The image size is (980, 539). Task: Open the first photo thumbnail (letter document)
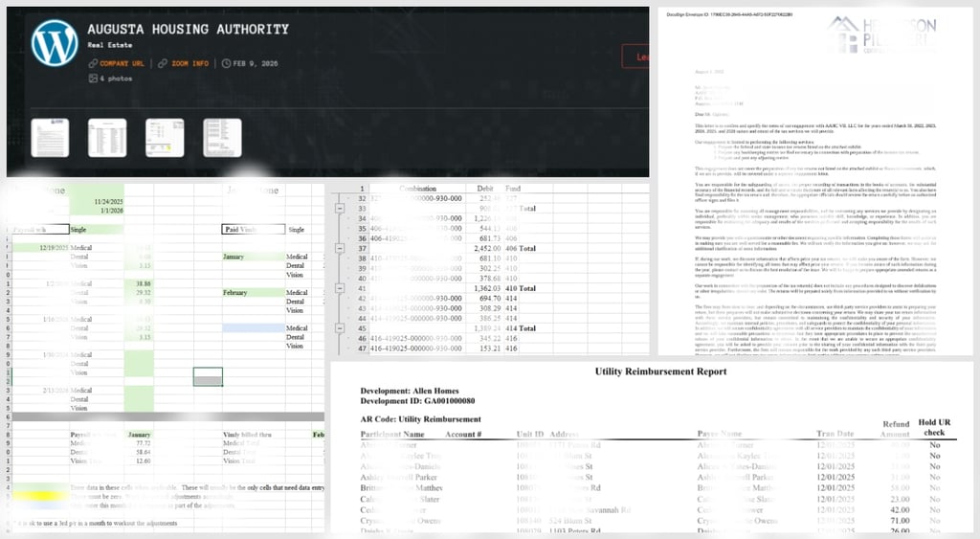pos(50,138)
